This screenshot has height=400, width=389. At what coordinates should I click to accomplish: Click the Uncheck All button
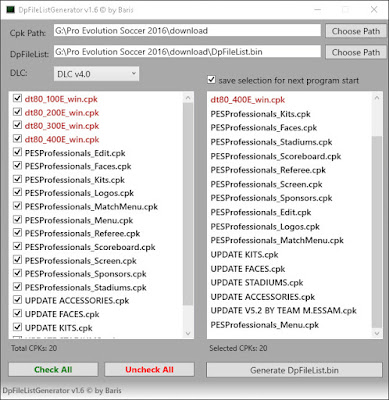coord(149,370)
